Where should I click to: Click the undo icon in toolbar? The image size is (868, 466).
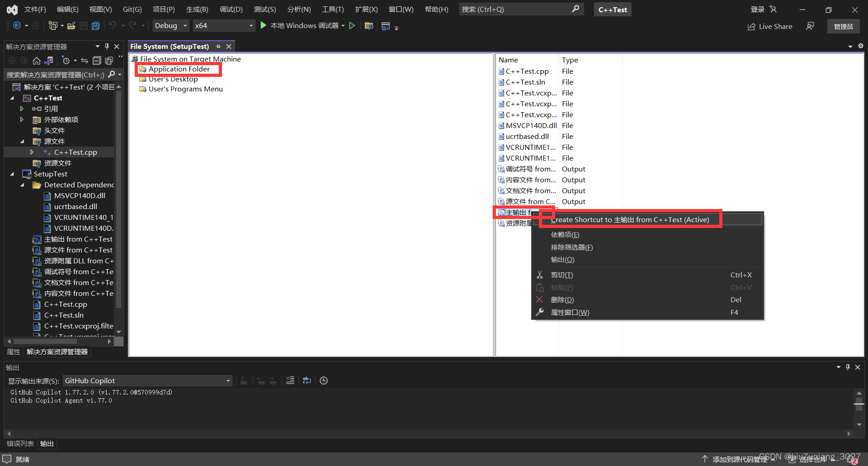pyautogui.click(x=113, y=26)
